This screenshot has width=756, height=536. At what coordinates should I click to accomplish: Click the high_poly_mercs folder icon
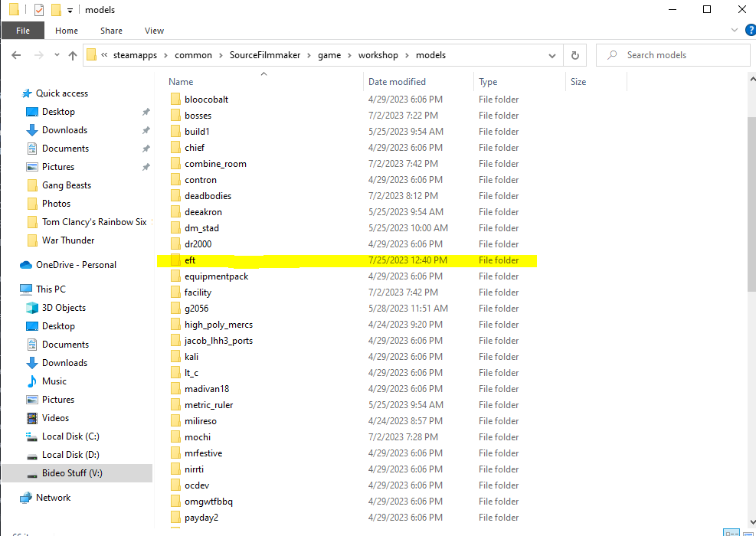coord(175,325)
